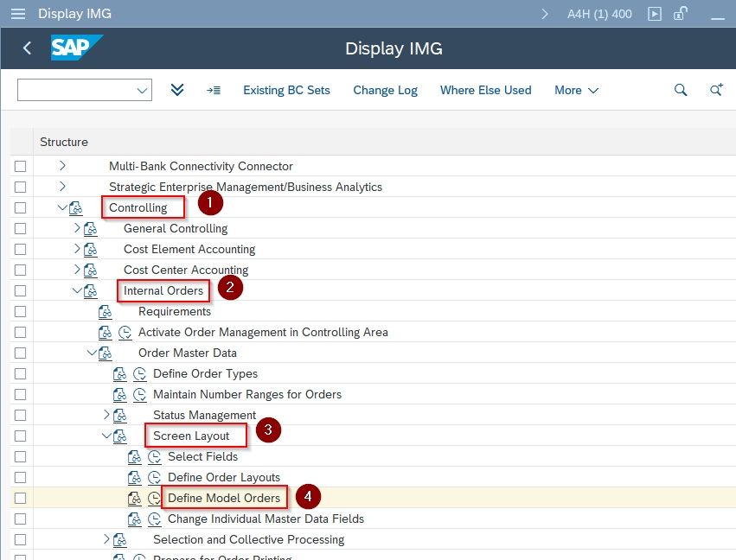Click Change Log button

(385, 90)
